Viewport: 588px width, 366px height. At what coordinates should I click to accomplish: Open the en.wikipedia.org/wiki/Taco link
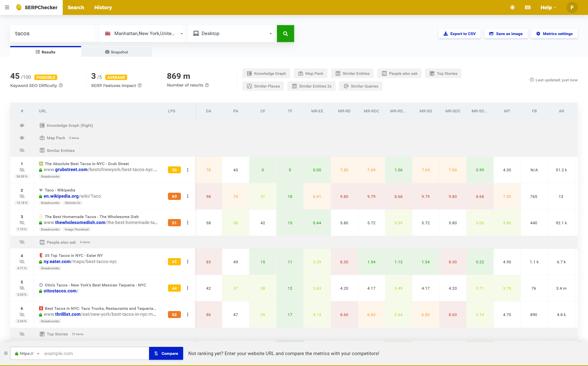click(x=72, y=196)
